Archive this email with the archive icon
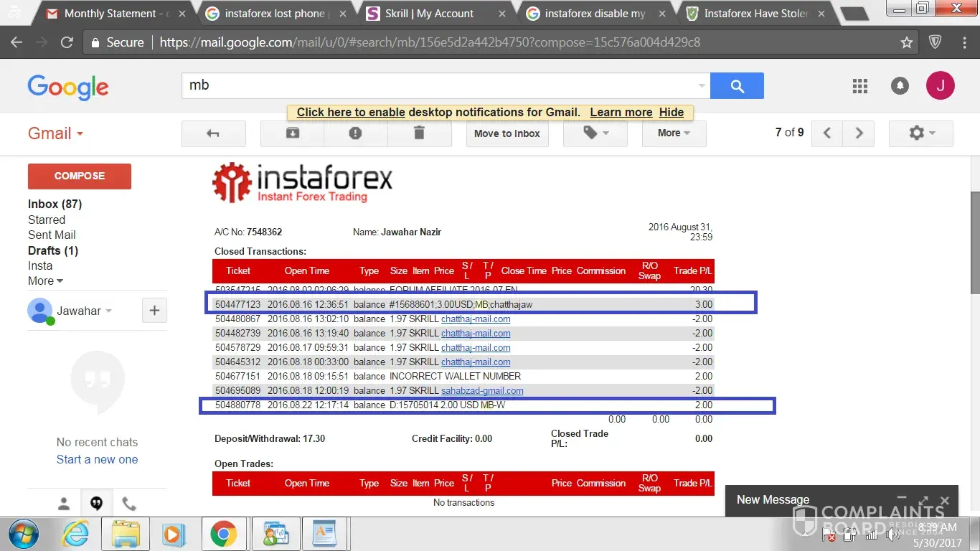This screenshot has height=551, width=980. point(293,133)
